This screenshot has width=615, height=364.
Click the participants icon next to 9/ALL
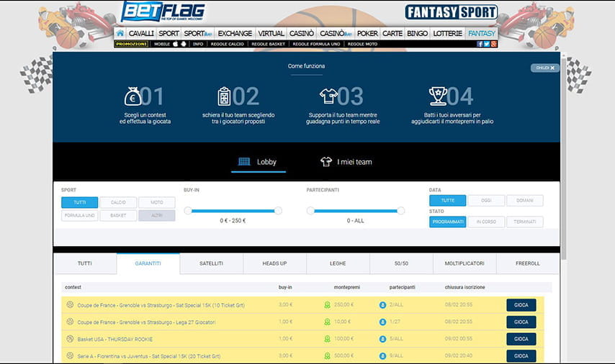pyautogui.click(x=382, y=356)
